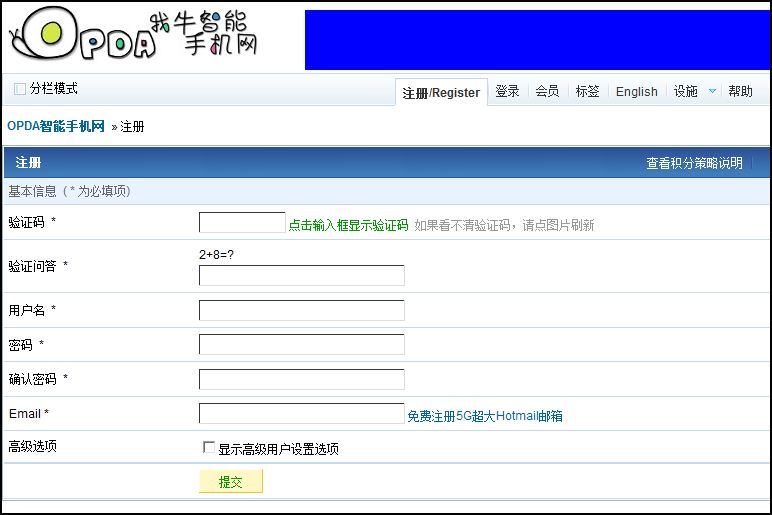Open the 设施 menu item
The height and width of the screenshot is (515, 772).
685,91
